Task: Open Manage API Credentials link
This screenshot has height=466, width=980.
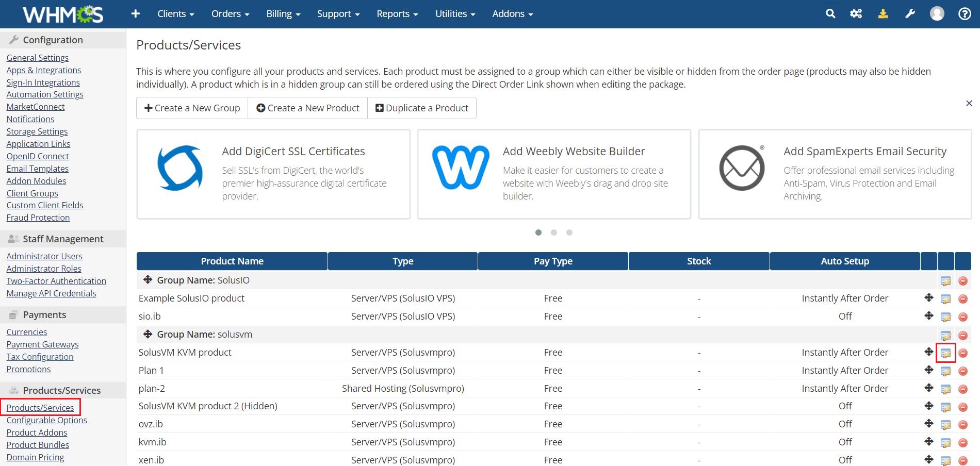Action: pos(52,293)
